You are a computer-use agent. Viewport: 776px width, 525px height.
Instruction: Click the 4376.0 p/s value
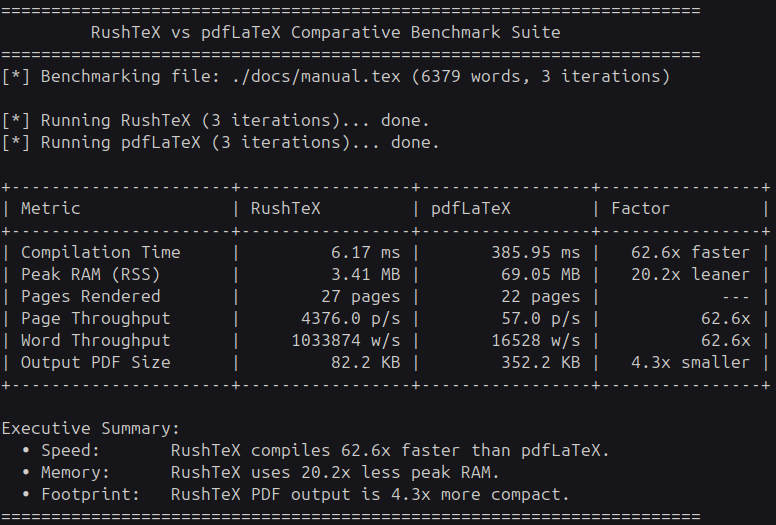tap(350, 319)
